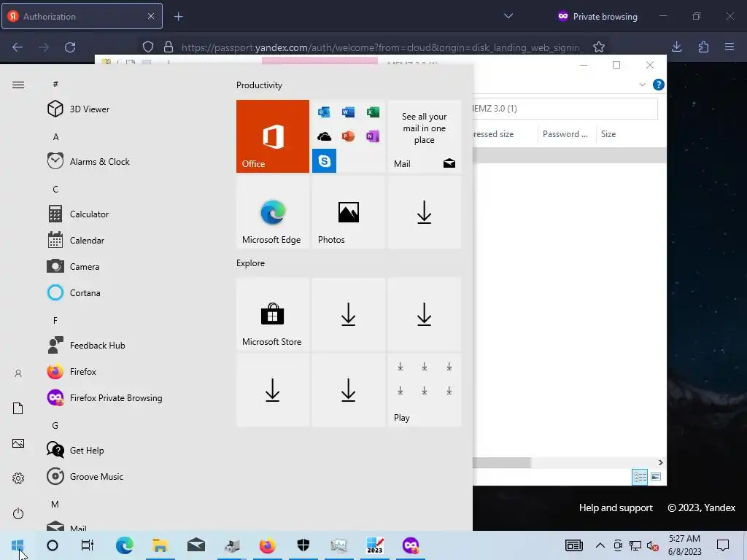
Task: Open Firefox application menu
Action: pyautogui.click(x=729, y=47)
